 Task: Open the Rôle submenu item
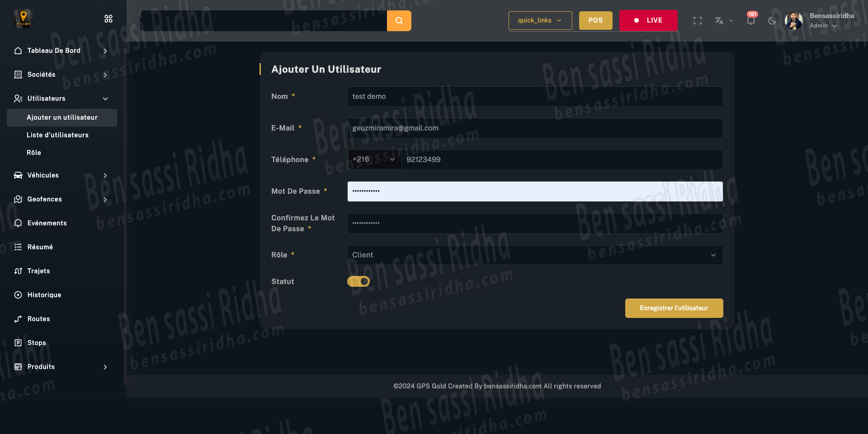tap(34, 153)
